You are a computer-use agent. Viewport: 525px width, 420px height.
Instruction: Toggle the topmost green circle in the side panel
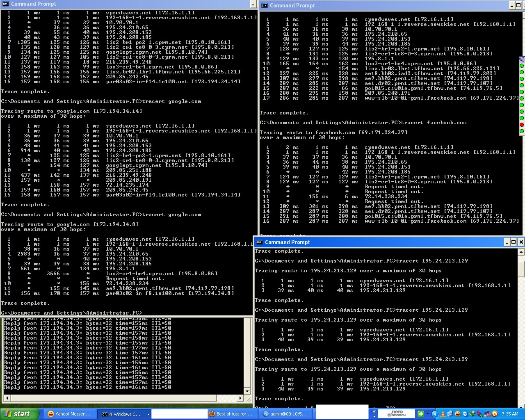(x=522, y=66)
